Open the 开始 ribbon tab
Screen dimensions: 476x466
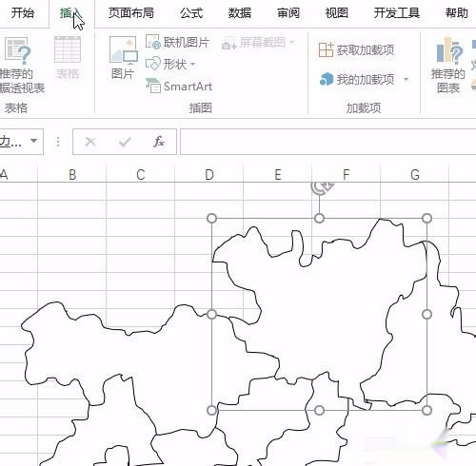[x=22, y=13]
